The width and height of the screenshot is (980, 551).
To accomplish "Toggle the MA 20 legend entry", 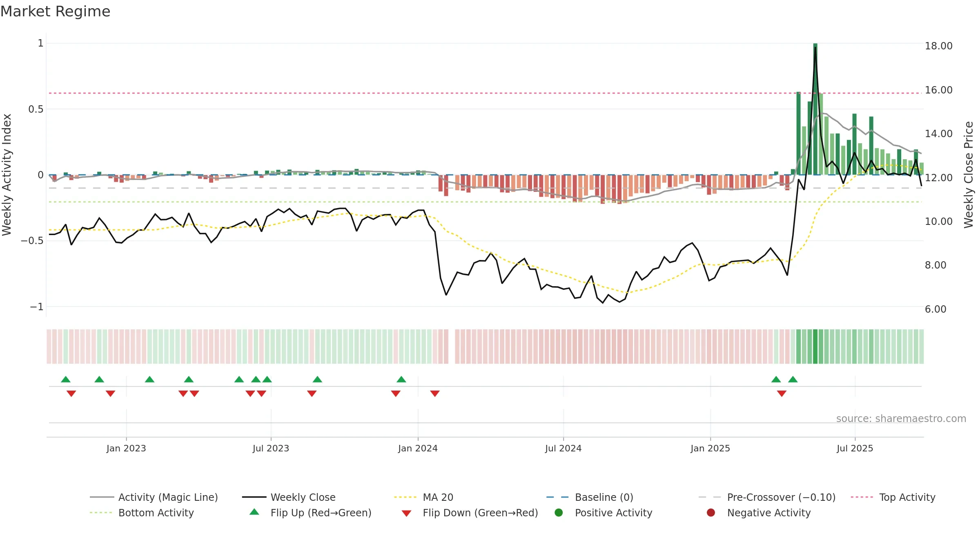I will pos(423,497).
